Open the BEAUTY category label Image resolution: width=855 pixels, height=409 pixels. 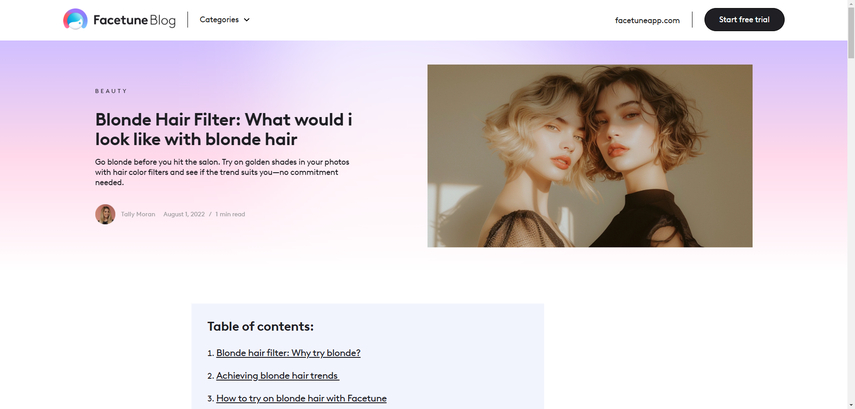111,91
